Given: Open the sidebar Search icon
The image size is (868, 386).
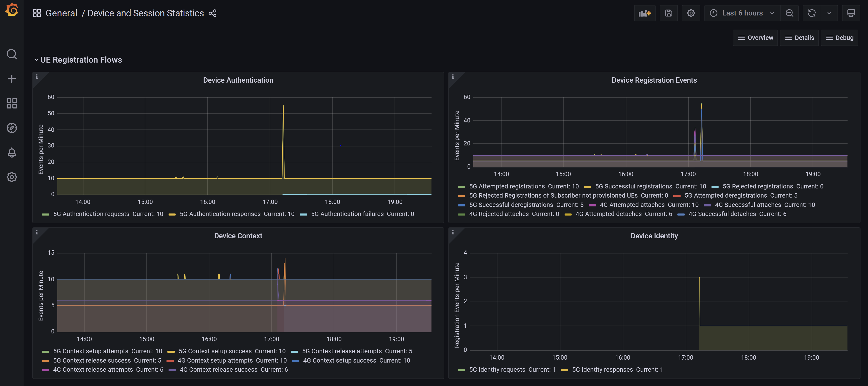Looking at the screenshot, I should point(12,54).
